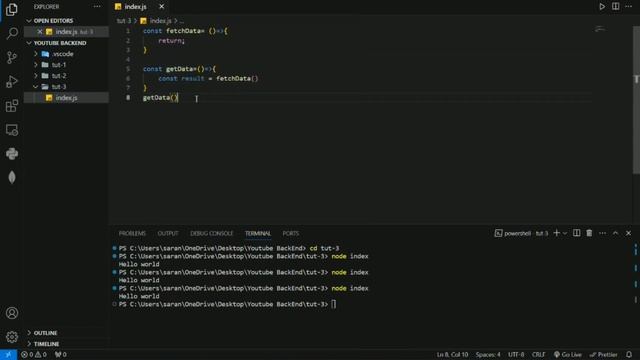Switch to the Problems tab
The image size is (640, 360).
pos(132,233)
